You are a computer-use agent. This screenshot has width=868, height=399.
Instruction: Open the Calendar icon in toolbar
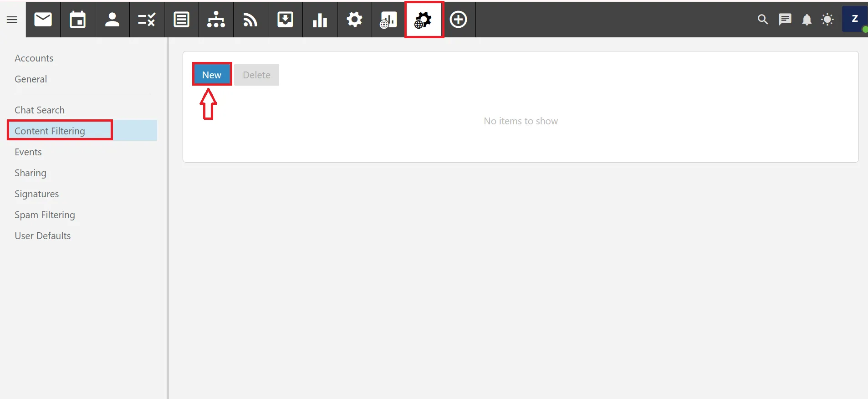pyautogui.click(x=78, y=20)
